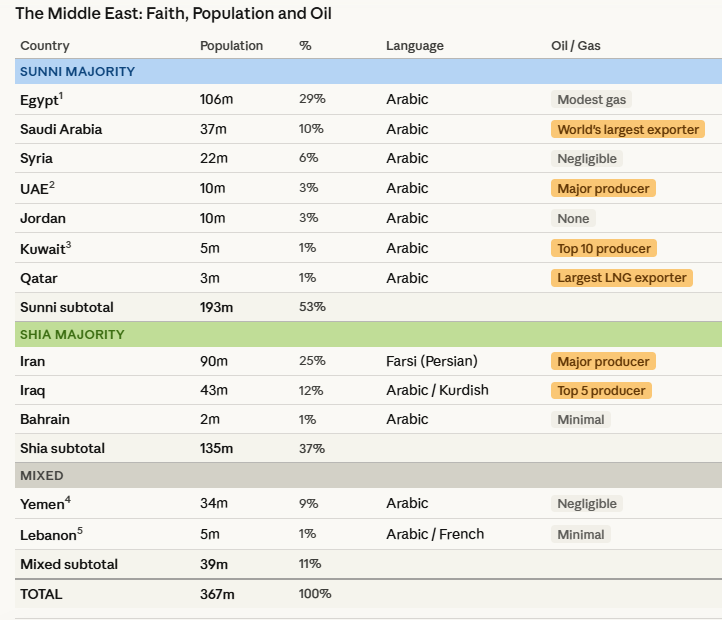This screenshot has height=620, width=725.
Task: Open footnote 1 next to Egypt
Action: pos(61,95)
